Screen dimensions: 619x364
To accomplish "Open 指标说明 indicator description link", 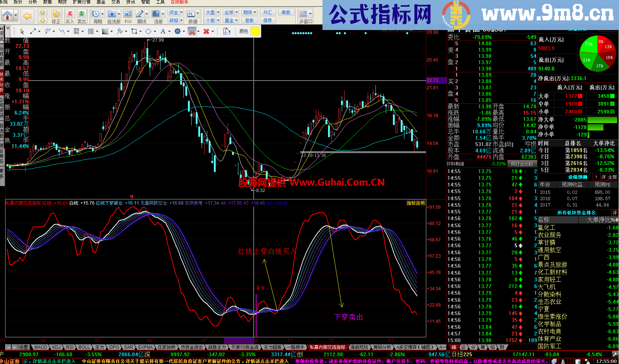I will click(x=416, y=203).
